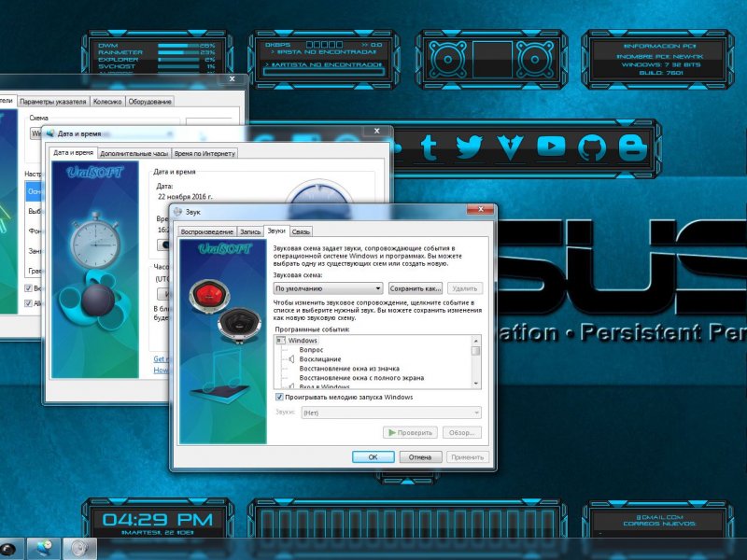This screenshot has width=747, height=560.
Task: Select Восстановление окна с полного экрана row
Action: pyautogui.click(x=361, y=378)
